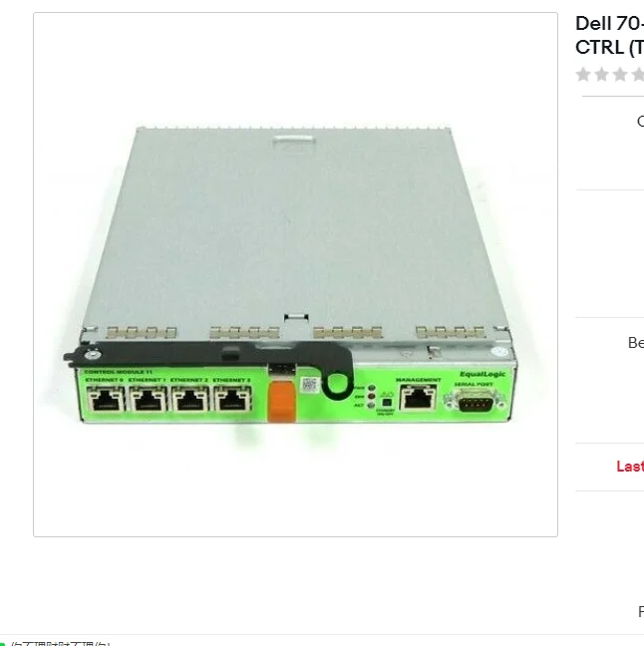Click the red 'Last' availability text
The width and height of the screenshot is (644, 646).
[x=630, y=467]
